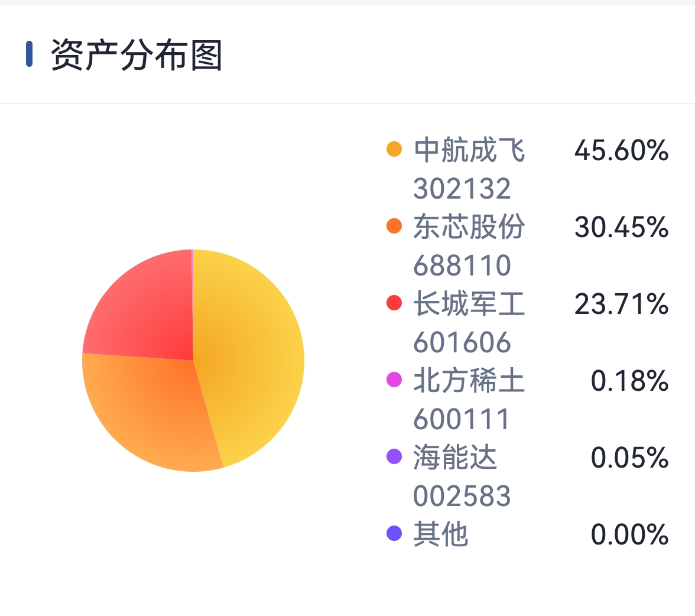Open the 长城军工 stock entry
This screenshot has height=616, width=695.
[x=469, y=304]
